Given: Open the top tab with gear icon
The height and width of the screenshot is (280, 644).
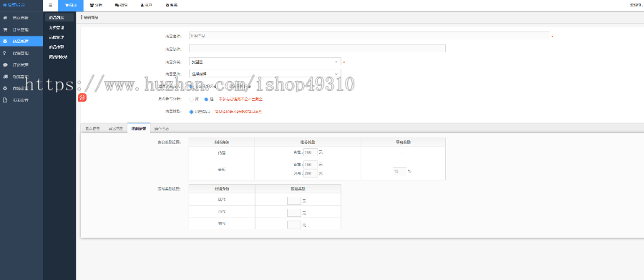Looking at the screenshot, I should (x=171, y=5).
